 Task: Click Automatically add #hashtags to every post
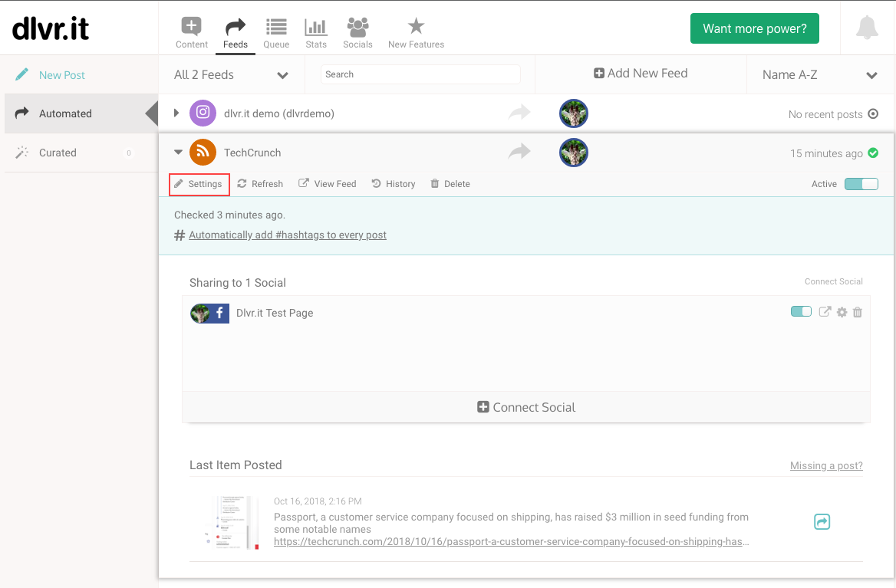coord(288,235)
